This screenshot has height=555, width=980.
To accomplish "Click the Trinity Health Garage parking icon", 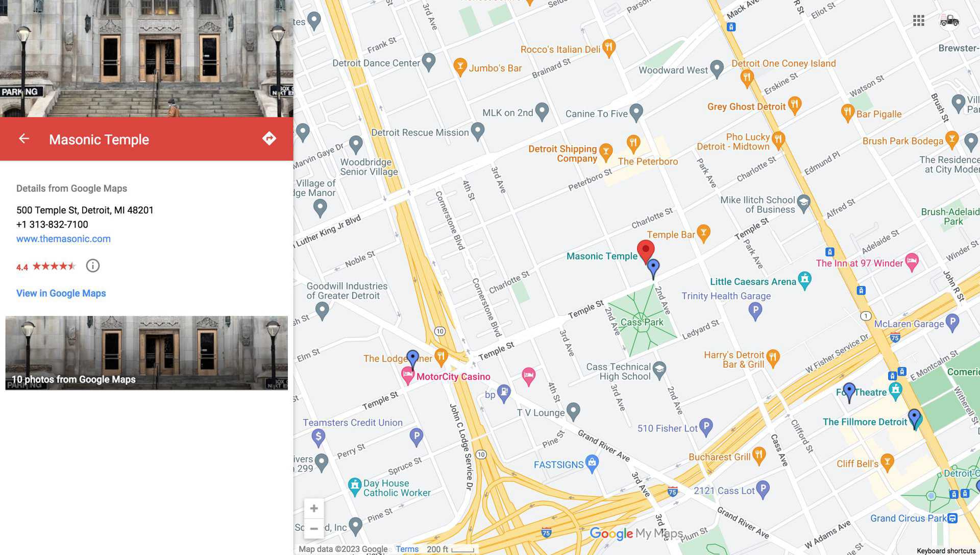I will point(755,310).
